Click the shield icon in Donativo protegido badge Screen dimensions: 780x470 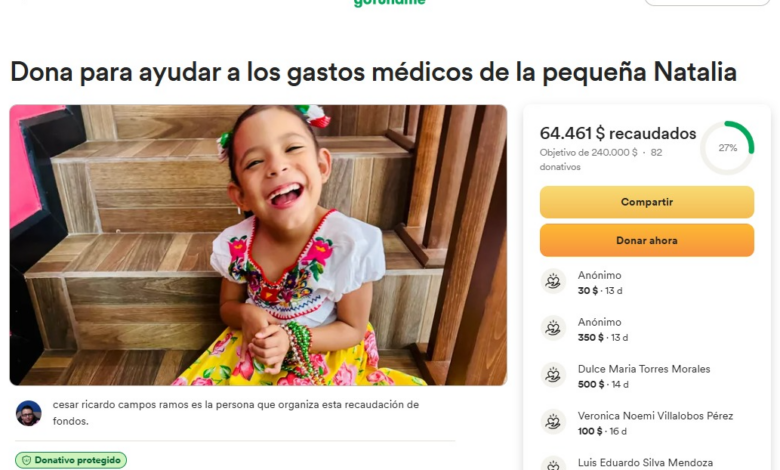tap(27, 461)
